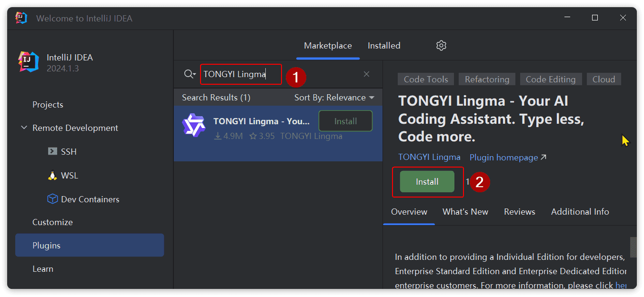The image size is (644, 297).
Task: View the Additional Info tab
Action: [580, 212]
